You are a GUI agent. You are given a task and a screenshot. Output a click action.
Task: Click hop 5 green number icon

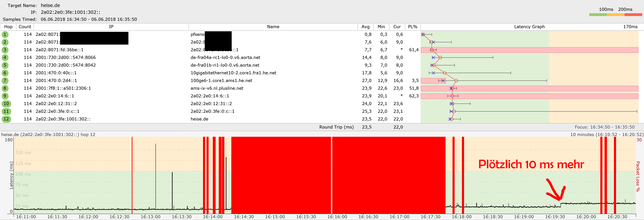point(5,65)
